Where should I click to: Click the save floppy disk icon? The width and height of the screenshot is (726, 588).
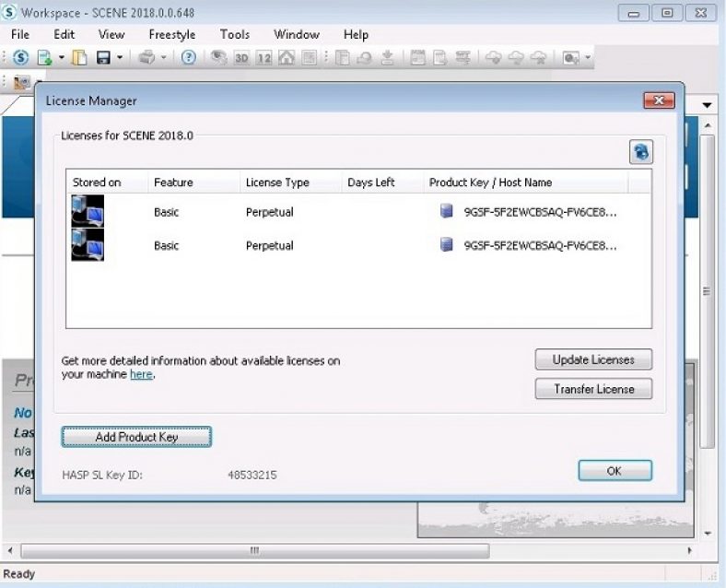pyautogui.click(x=102, y=57)
